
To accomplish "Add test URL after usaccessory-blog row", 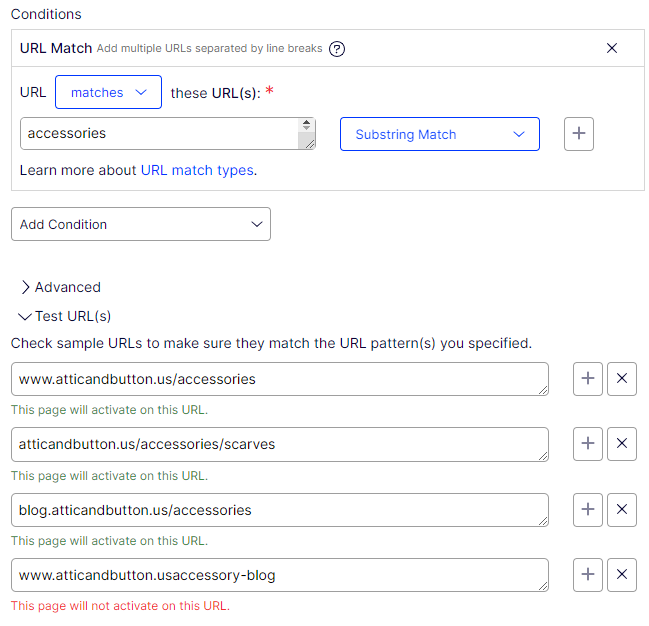I will (588, 575).
